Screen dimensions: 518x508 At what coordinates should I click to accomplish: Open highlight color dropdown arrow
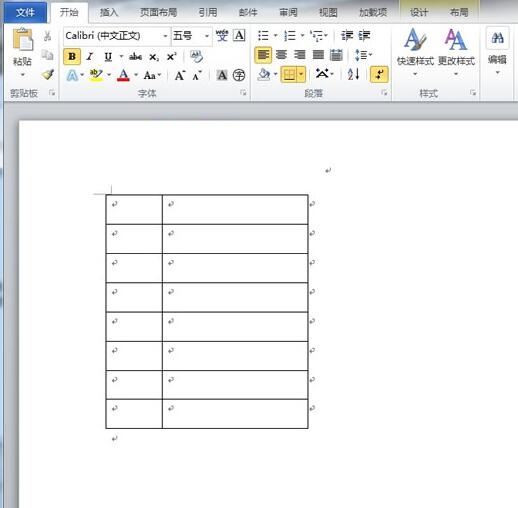coord(109,75)
